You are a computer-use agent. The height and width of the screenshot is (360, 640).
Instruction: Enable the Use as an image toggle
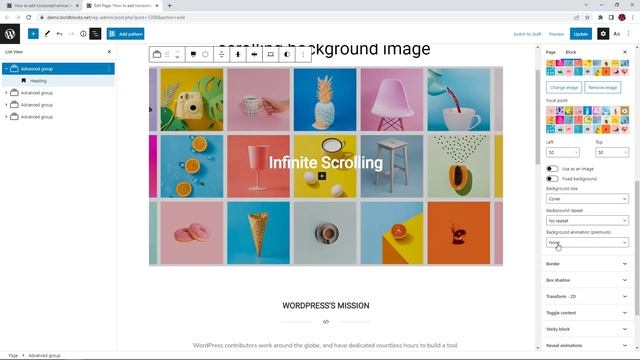click(552, 169)
